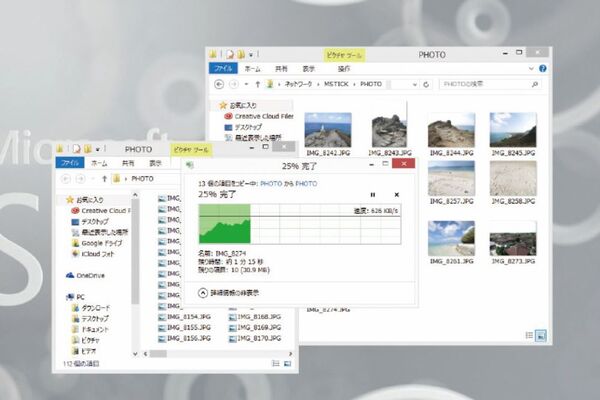Viewport: 600px width, 400px height.
Task: Click the search magnifier in PHOTO search box
Action: click(535, 84)
